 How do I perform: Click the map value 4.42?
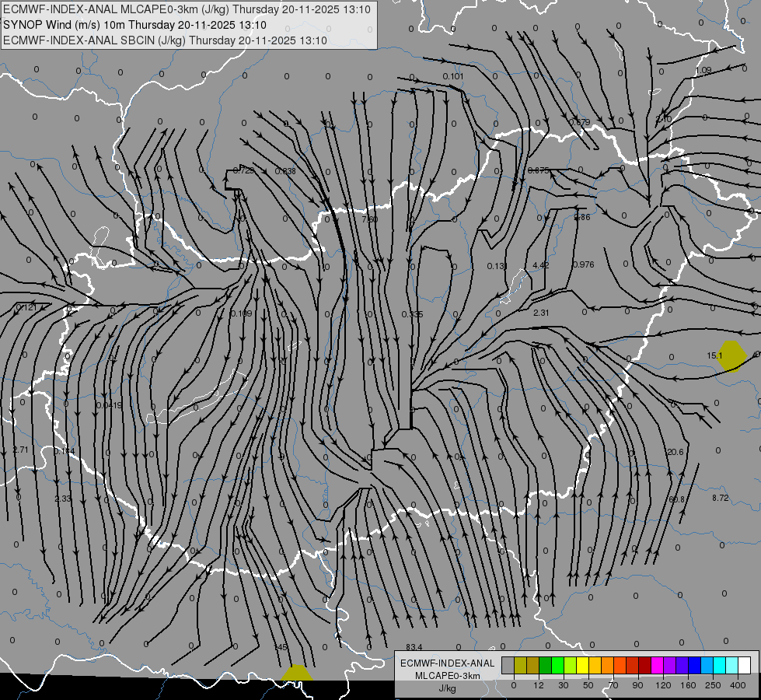click(x=541, y=264)
